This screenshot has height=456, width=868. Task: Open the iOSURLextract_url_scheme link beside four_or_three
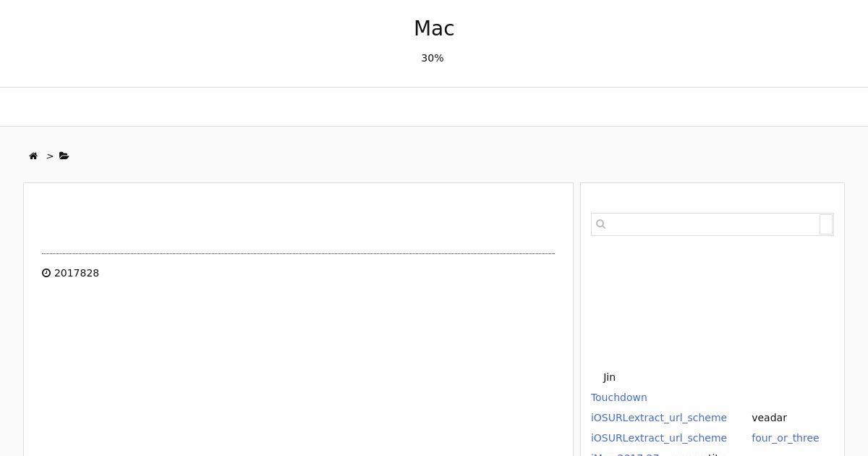click(659, 438)
